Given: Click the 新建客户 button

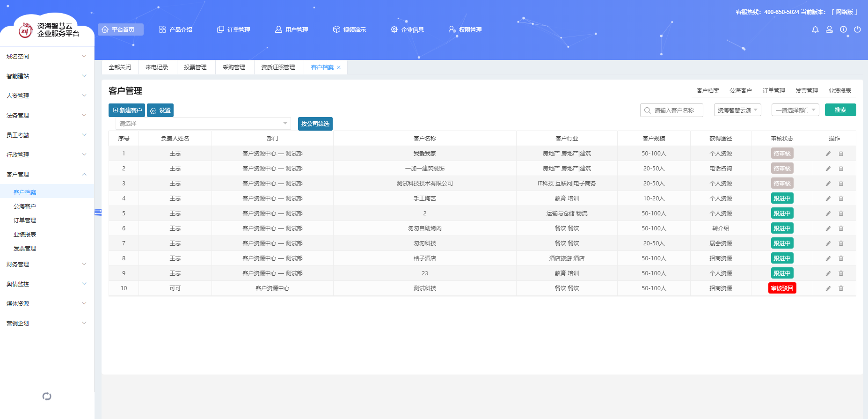Looking at the screenshot, I should (x=127, y=110).
